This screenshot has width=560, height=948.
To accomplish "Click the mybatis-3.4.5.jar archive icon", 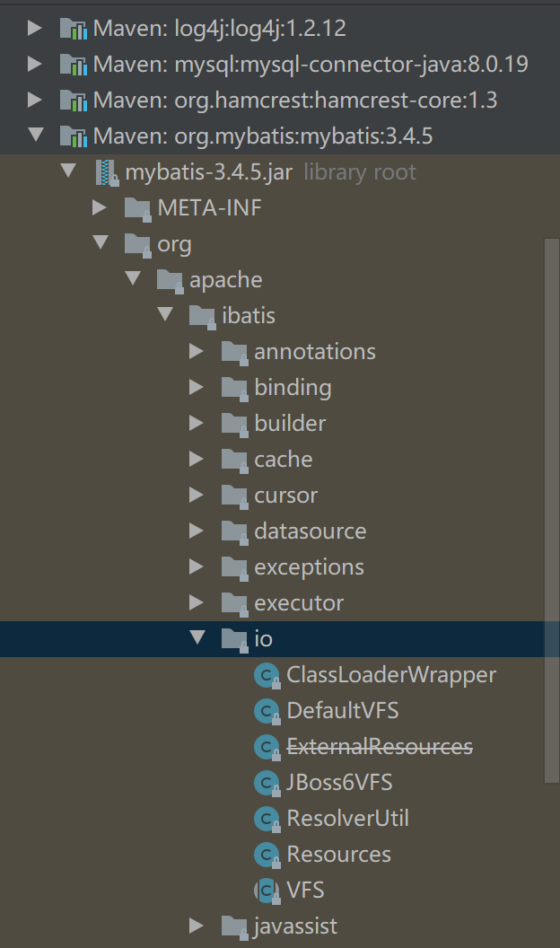I will pos(108,171).
